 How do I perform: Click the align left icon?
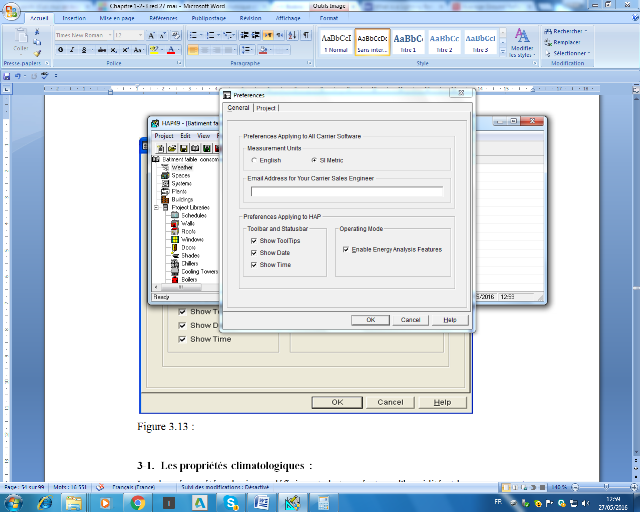point(193,50)
